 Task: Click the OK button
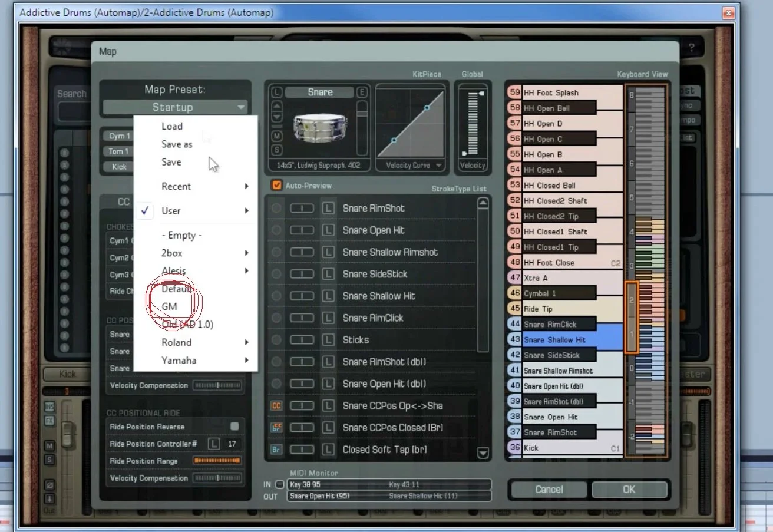pyautogui.click(x=629, y=489)
